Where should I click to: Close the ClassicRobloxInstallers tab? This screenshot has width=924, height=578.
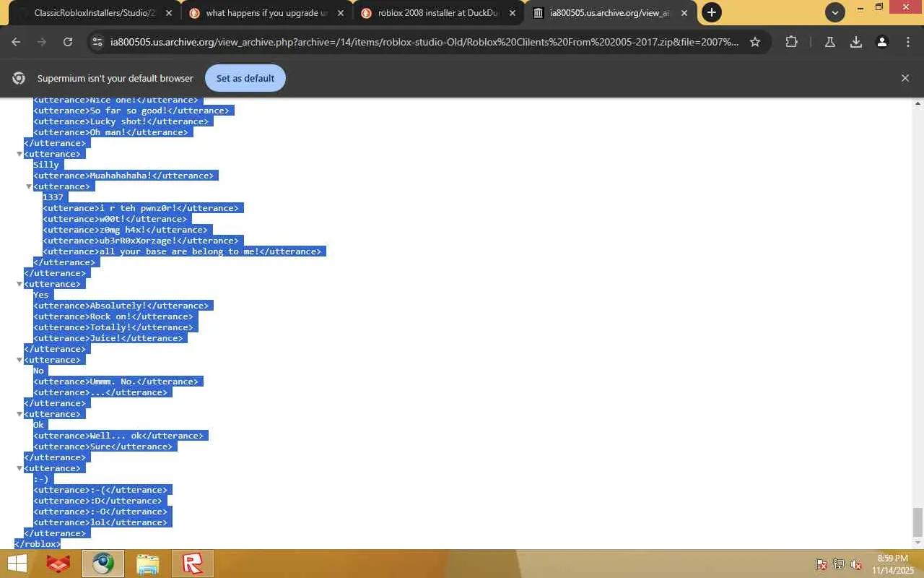[169, 13]
